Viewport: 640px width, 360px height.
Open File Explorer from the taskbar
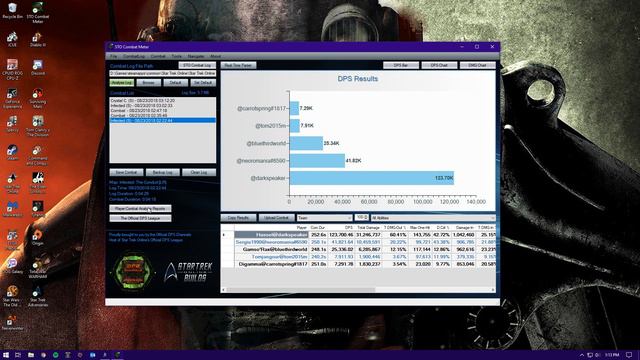tap(31, 355)
